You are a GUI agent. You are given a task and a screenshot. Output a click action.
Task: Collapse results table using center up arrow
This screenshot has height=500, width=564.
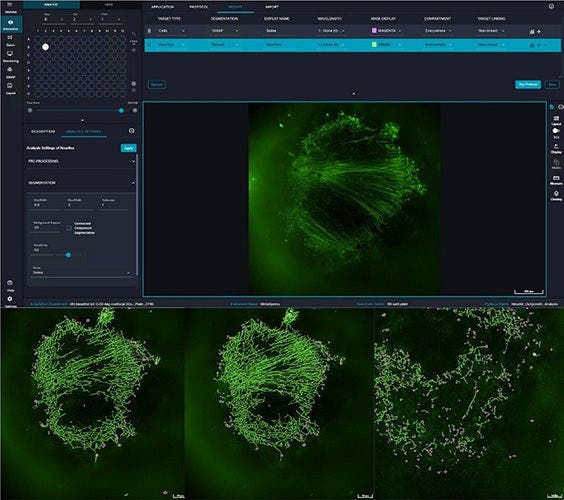point(354,94)
